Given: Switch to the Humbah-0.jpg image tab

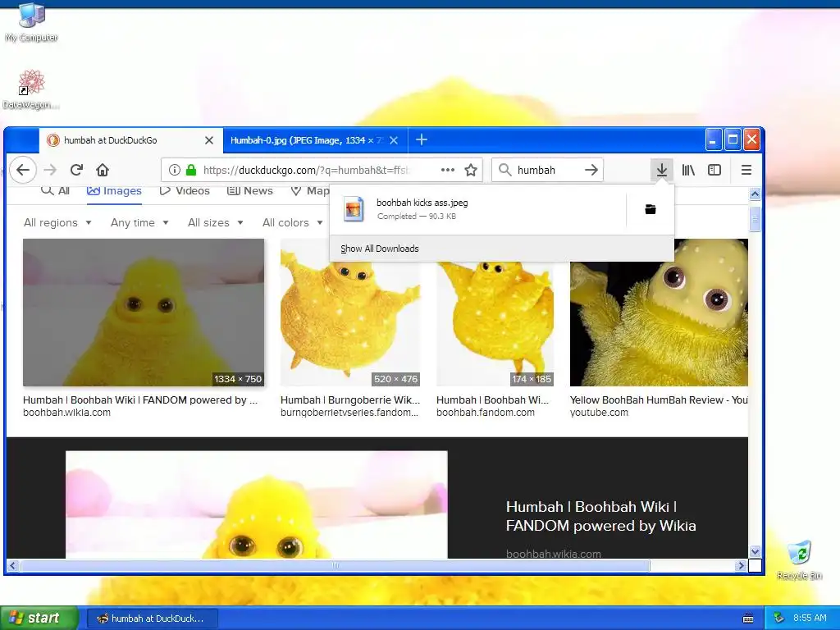Looking at the screenshot, I should [x=315, y=140].
